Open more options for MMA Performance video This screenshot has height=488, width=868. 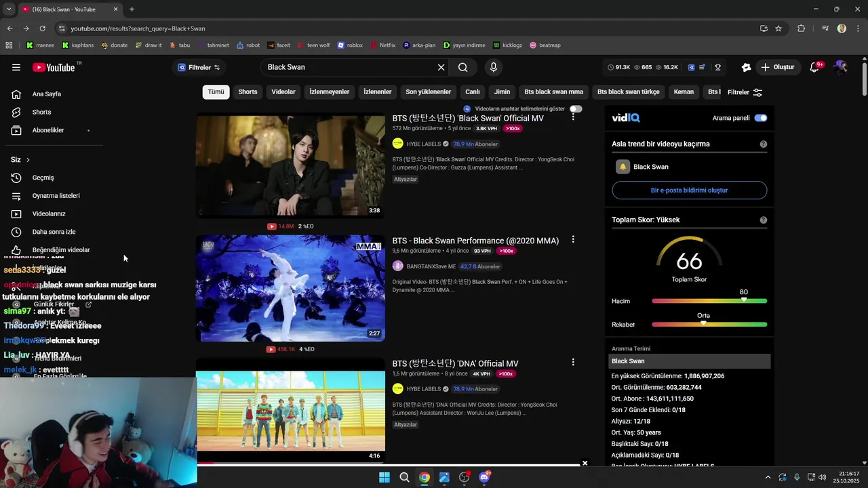click(x=573, y=240)
